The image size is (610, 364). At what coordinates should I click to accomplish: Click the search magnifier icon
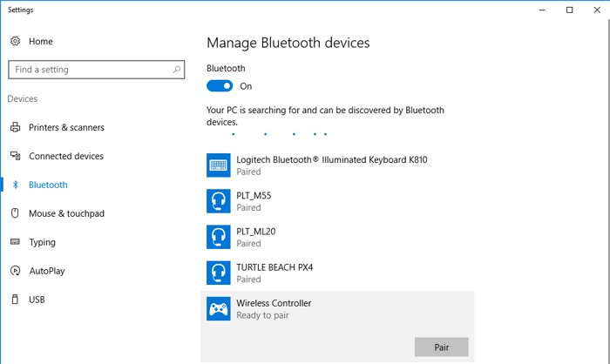[177, 70]
